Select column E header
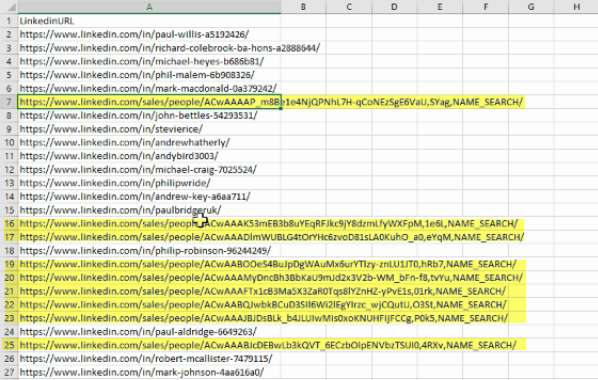The height and width of the screenshot is (380, 598). tap(439, 6)
